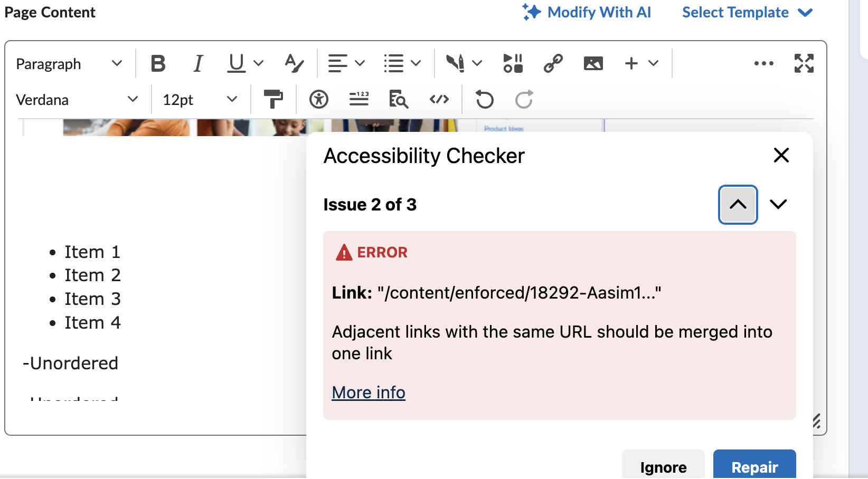The image size is (868, 479).
Task: Open the three-dots more actions menu
Action: 764,63
